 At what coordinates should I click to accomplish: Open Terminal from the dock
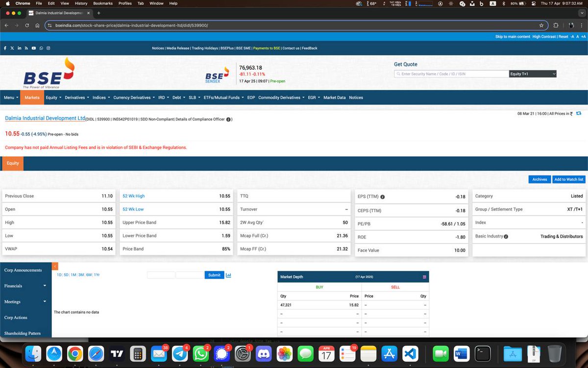point(482,353)
